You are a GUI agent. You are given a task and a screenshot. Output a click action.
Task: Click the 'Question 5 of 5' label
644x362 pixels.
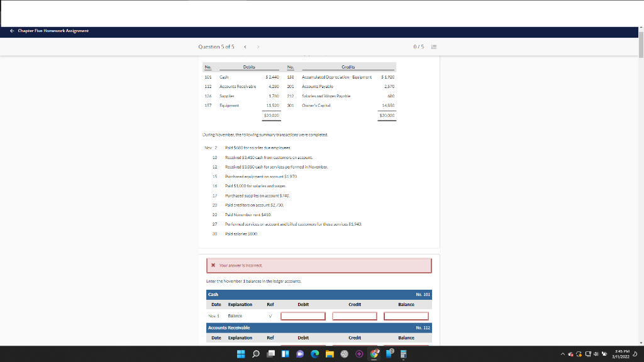tap(216, 47)
